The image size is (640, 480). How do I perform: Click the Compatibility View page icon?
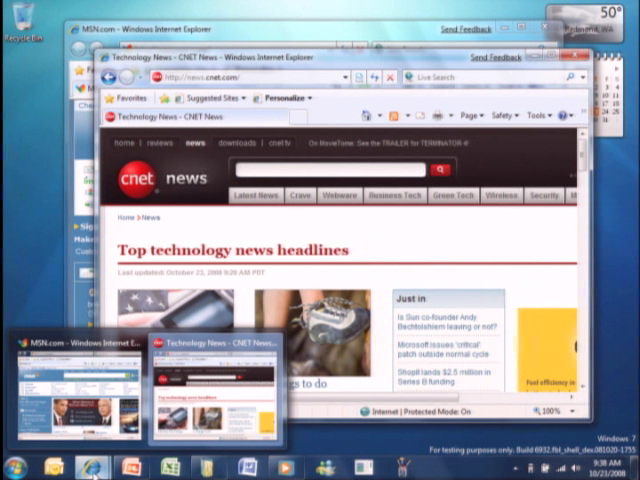tap(359, 77)
